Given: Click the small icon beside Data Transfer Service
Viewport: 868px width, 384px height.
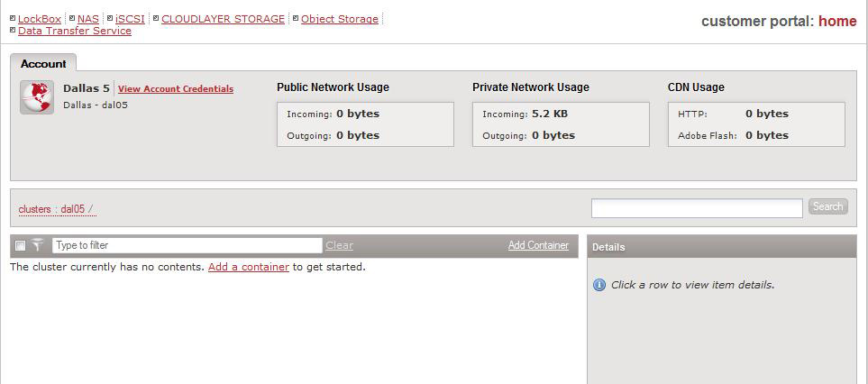Looking at the screenshot, I should click(x=14, y=30).
